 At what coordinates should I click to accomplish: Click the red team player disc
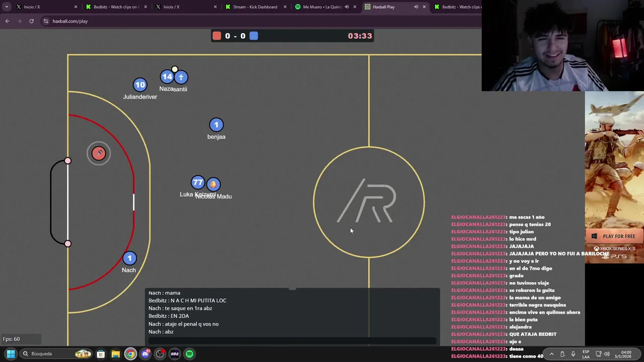click(x=99, y=153)
